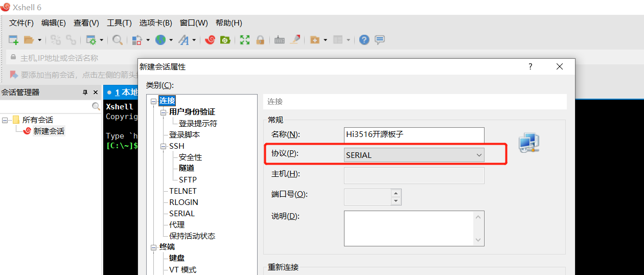Collapse the 终端 tree node
This screenshot has height=275, width=644.
click(x=153, y=247)
